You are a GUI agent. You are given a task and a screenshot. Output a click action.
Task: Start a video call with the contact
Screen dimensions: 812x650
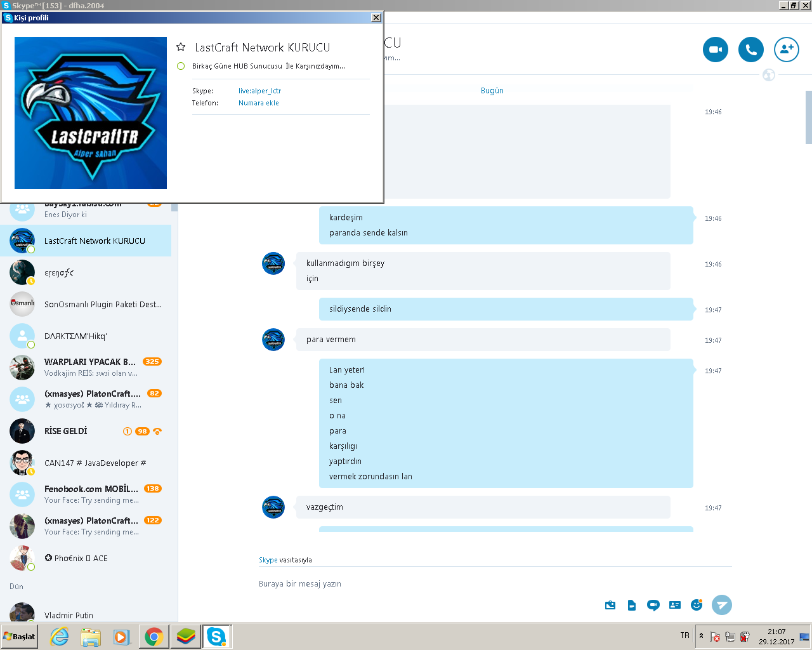715,50
